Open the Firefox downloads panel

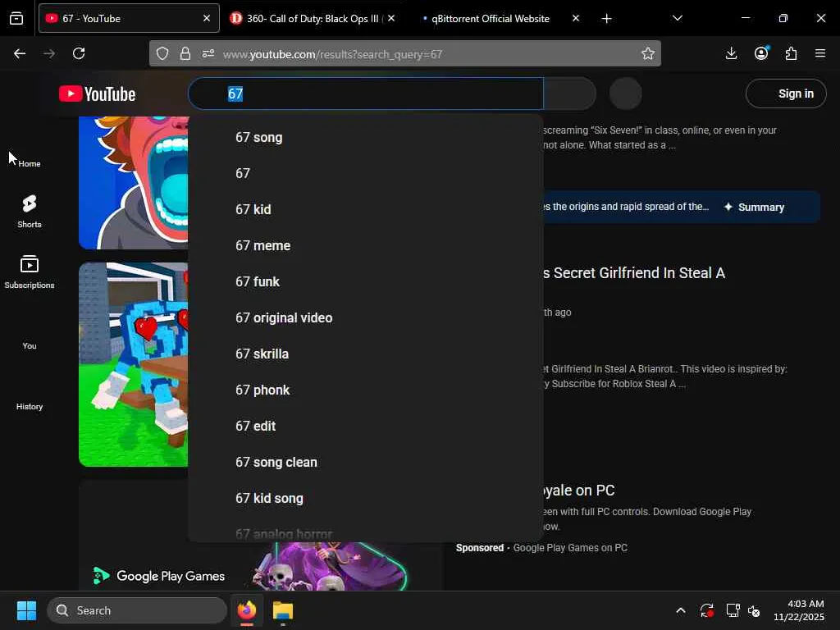pos(731,53)
